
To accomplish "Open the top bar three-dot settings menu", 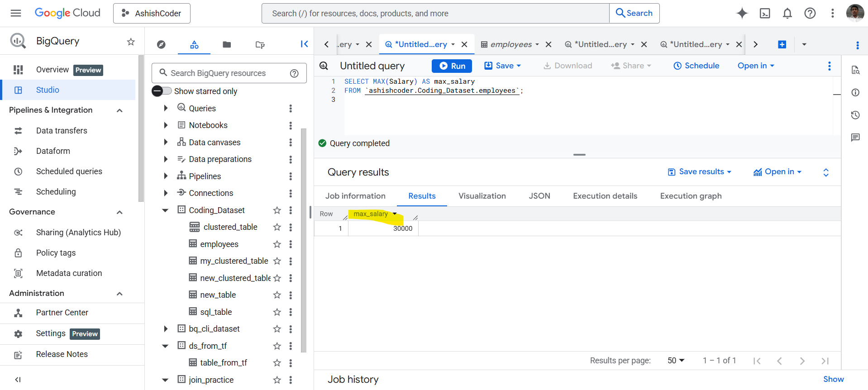I will [x=833, y=13].
